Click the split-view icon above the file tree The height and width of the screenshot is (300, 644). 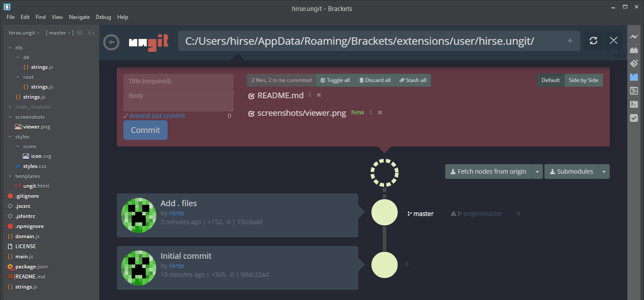tap(91, 32)
